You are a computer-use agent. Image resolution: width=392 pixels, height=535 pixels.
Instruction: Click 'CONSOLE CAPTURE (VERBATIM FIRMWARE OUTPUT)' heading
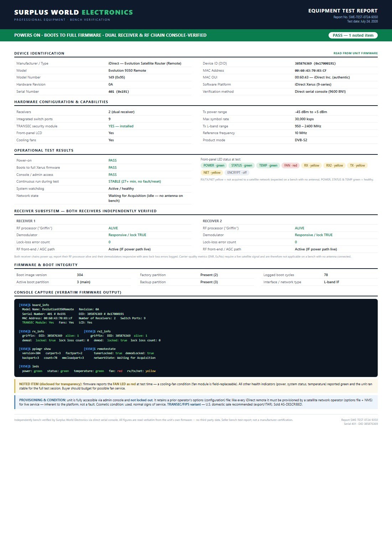[68, 292]
